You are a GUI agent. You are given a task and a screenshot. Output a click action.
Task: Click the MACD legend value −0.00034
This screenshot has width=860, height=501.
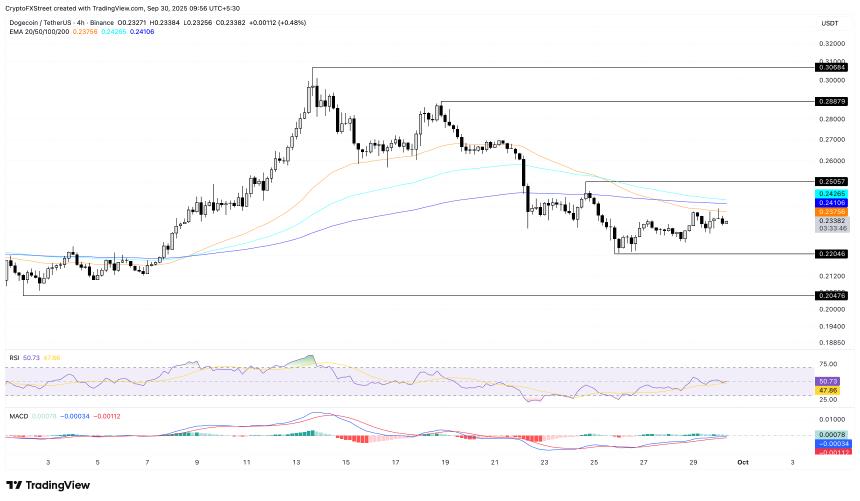[74, 416]
